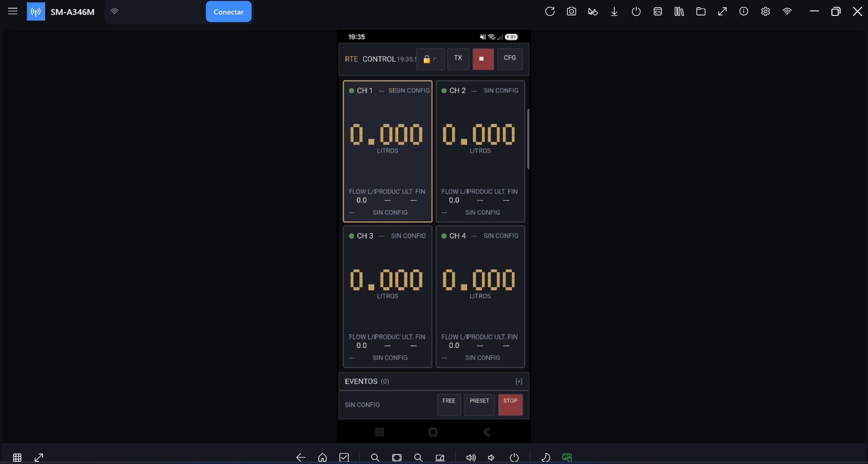Screen dimensions: 868x464
Task: Select the CH 3 channel card
Action: tap(388, 297)
